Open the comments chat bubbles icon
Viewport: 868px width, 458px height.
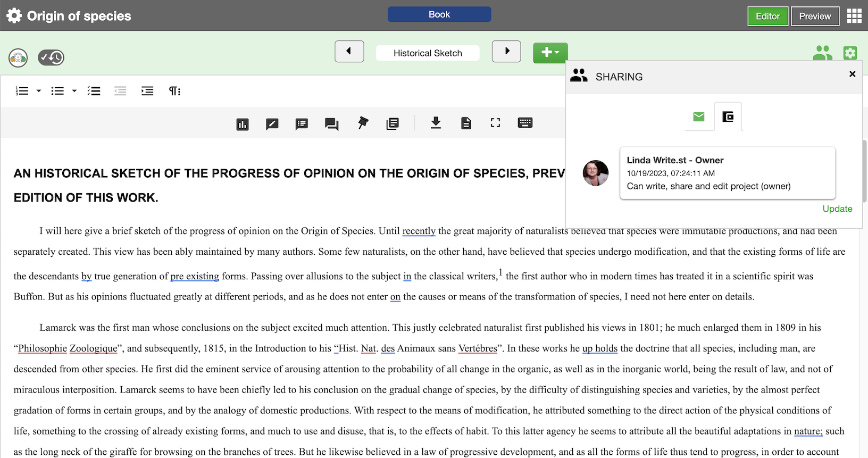pos(331,124)
